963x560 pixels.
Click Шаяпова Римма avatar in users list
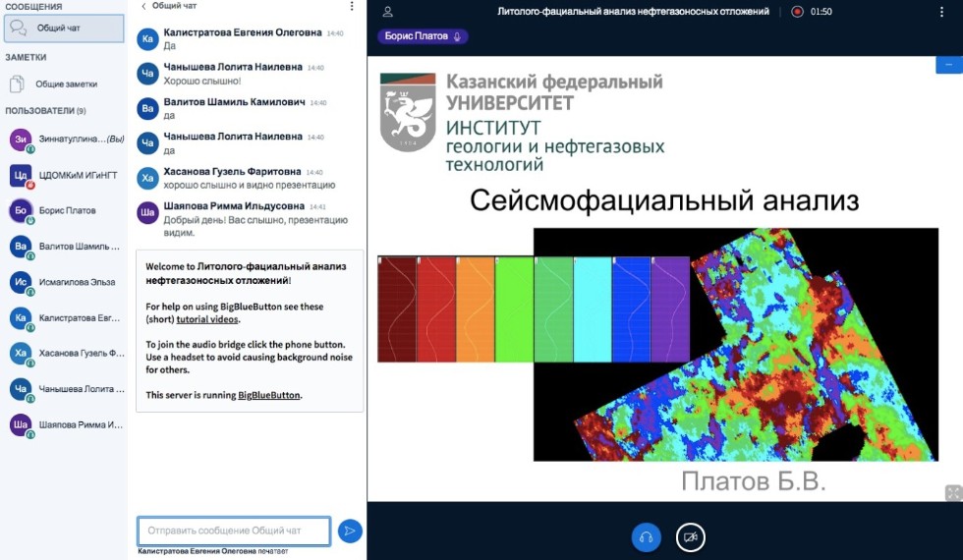pyautogui.click(x=21, y=424)
